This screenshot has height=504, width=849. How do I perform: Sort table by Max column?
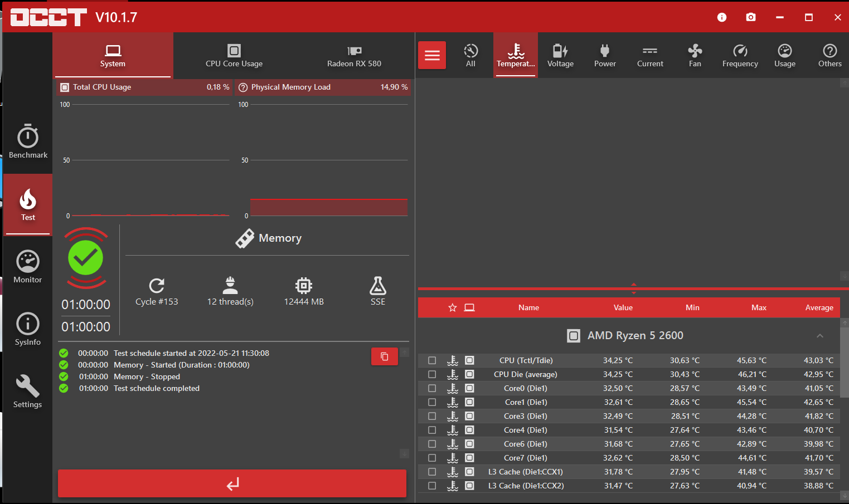coord(759,307)
